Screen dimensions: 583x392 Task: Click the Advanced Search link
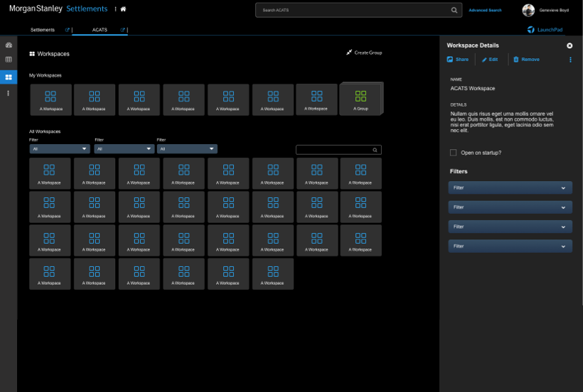tap(485, 10)
